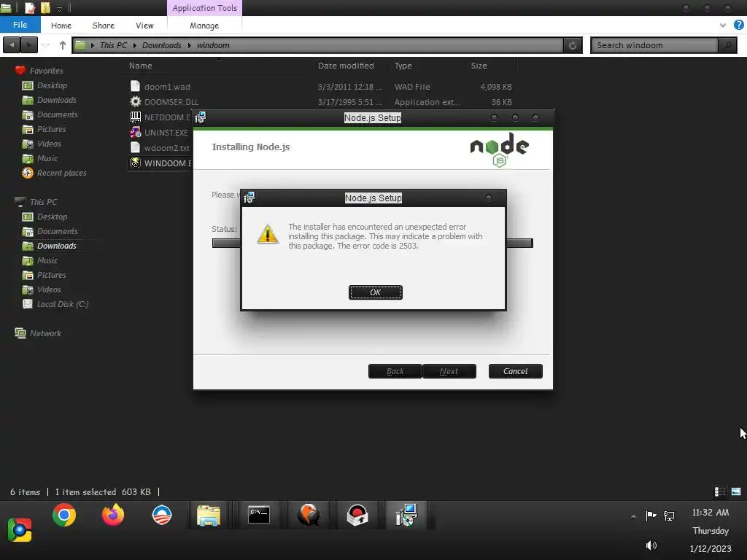The image size is (747, 560).
Task: Go back with the navigation arrow
Action: tap(12, 44)
